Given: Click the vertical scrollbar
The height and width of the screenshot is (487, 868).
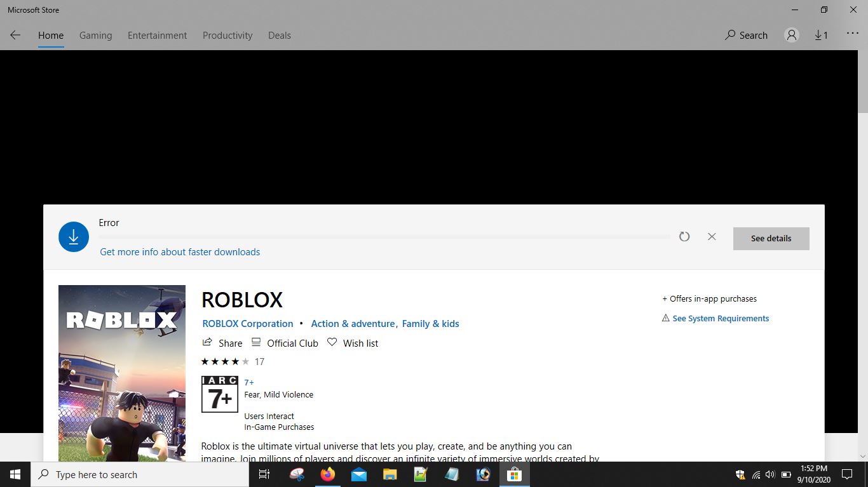Looking at the screenshot, I should 862,83.
